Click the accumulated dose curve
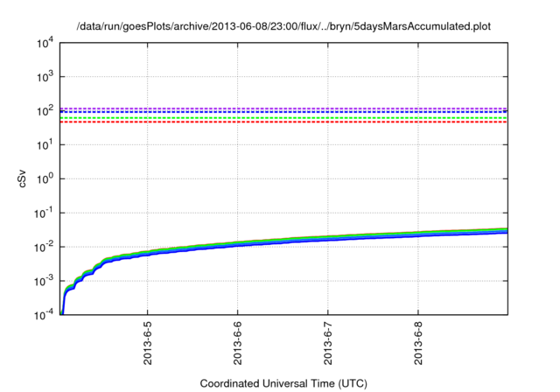The image size is (560, 392). (x=283, y=241)
